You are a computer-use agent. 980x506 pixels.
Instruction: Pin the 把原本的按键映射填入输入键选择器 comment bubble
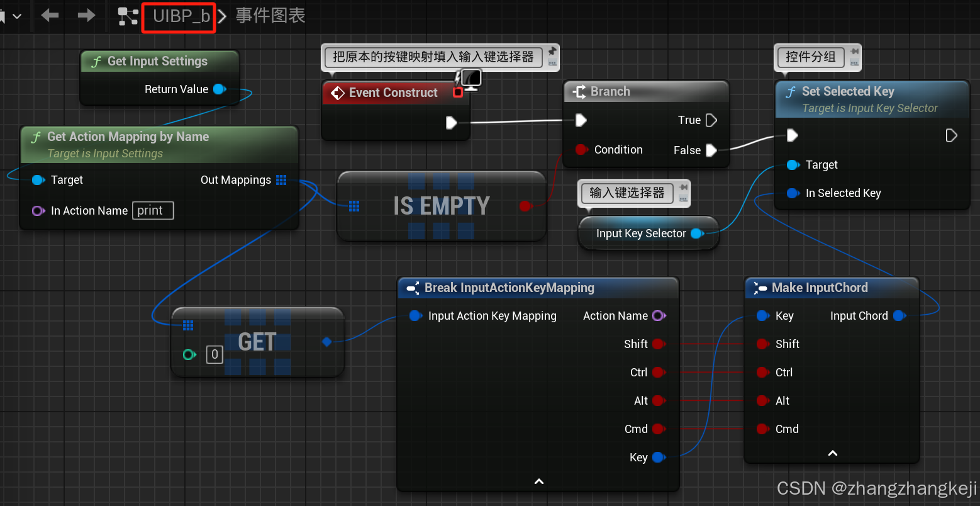[x=552, y=51]
